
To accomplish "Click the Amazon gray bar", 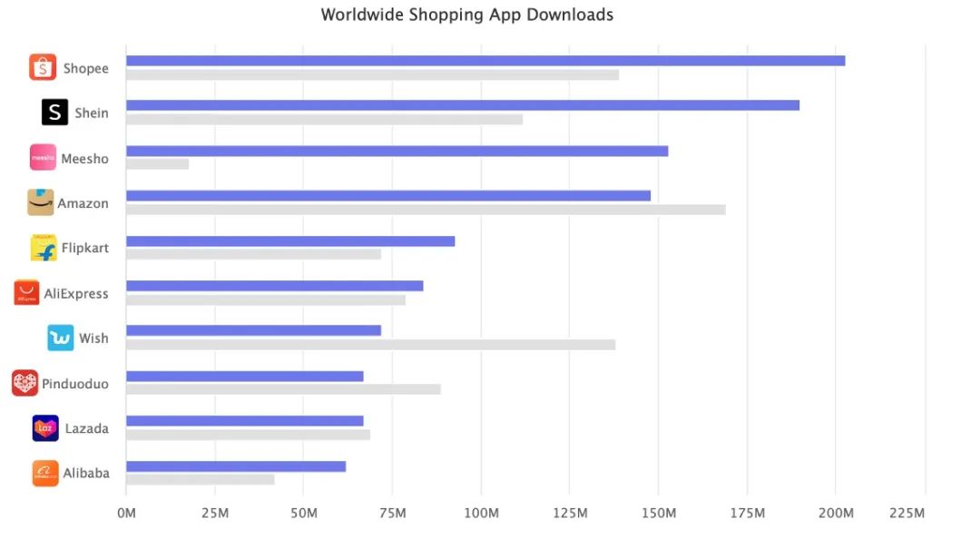I will tap(425, 210).
